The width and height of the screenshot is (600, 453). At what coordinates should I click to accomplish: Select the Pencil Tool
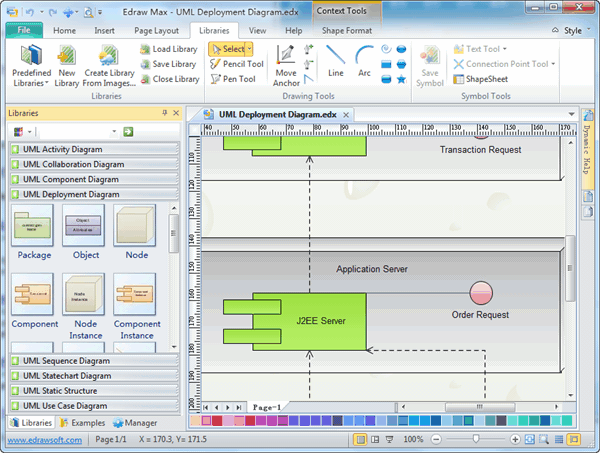[236, 64]
